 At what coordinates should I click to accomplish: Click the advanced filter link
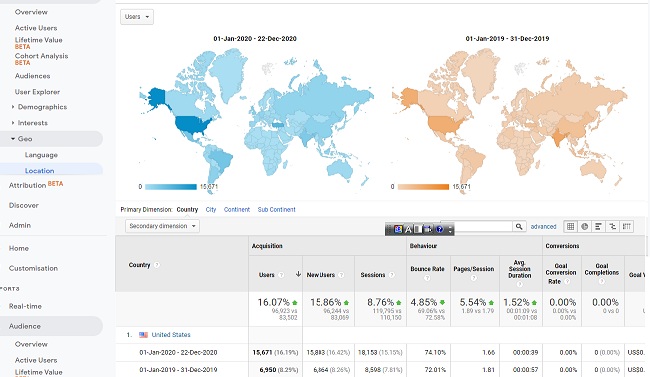[x=543, y=226]
